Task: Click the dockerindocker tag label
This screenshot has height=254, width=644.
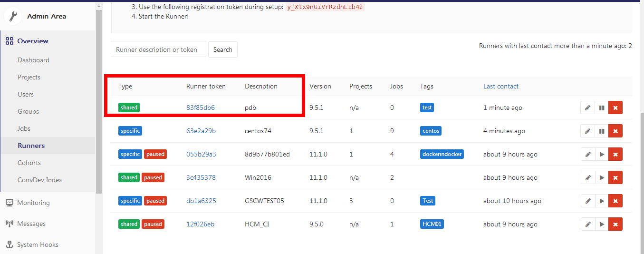Action: [x=442, y=154]
